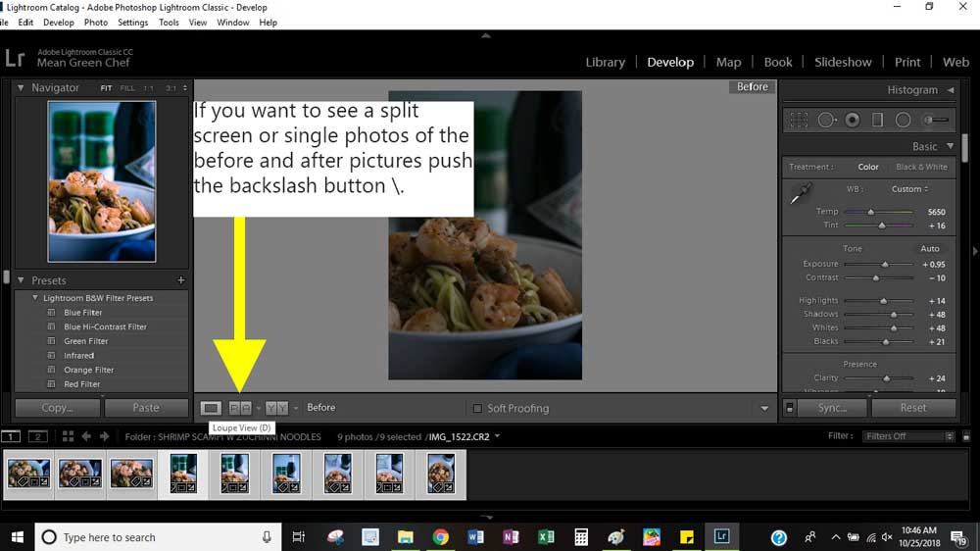Open Excel from the taskbar

coord(546,537)
